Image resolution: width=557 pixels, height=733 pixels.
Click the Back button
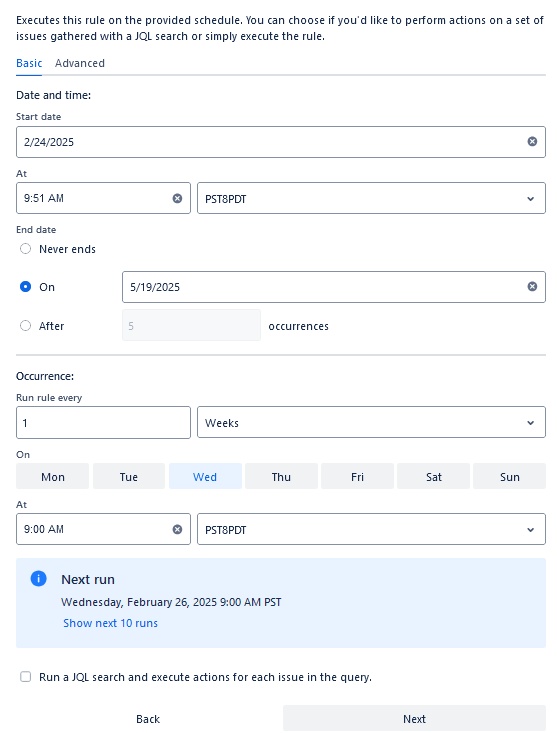148,719
